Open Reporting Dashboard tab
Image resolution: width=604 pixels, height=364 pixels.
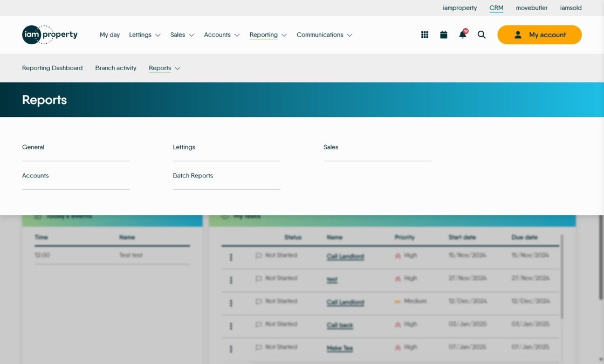click(52, 68)
